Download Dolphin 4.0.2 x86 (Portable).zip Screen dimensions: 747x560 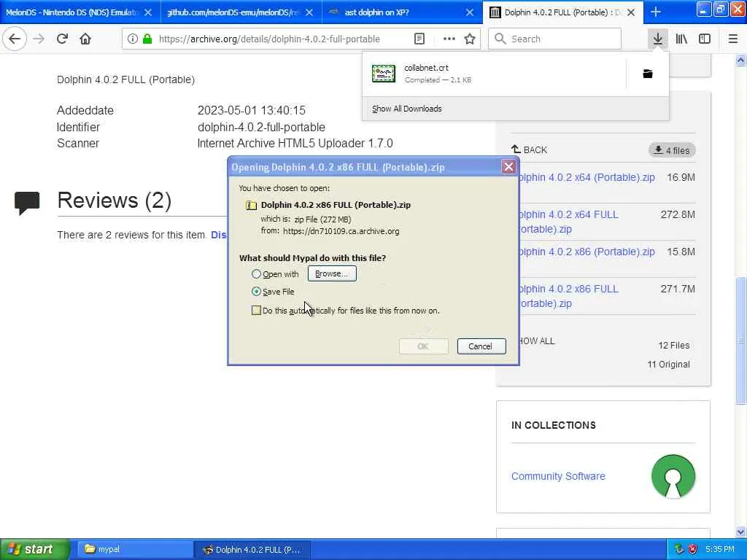[x=586, y=252]
